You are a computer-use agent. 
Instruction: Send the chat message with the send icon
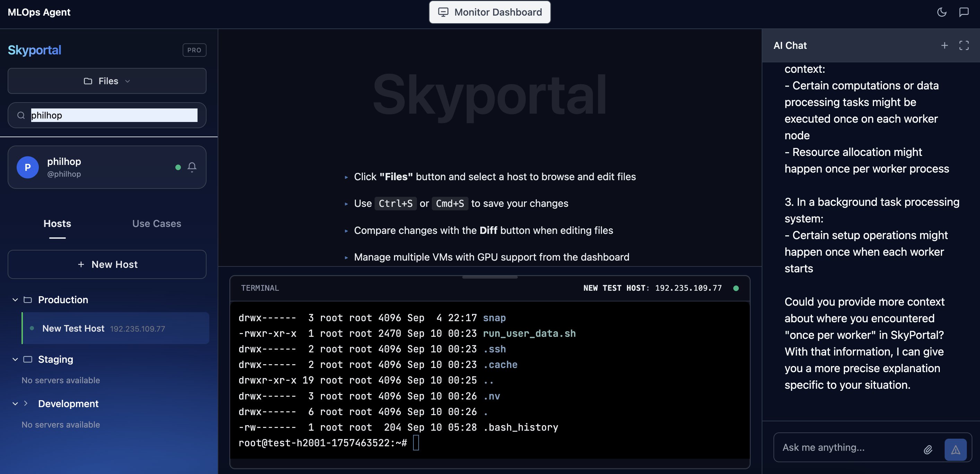(956, 449)
